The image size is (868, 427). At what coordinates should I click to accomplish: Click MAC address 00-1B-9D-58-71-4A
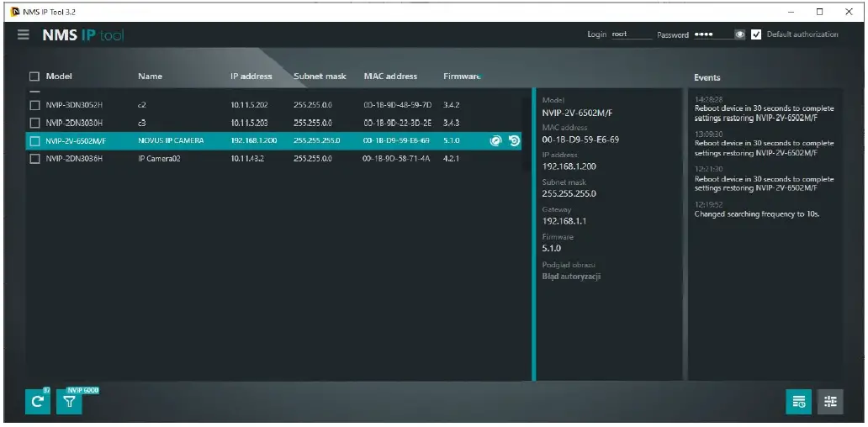coord(396,159)
